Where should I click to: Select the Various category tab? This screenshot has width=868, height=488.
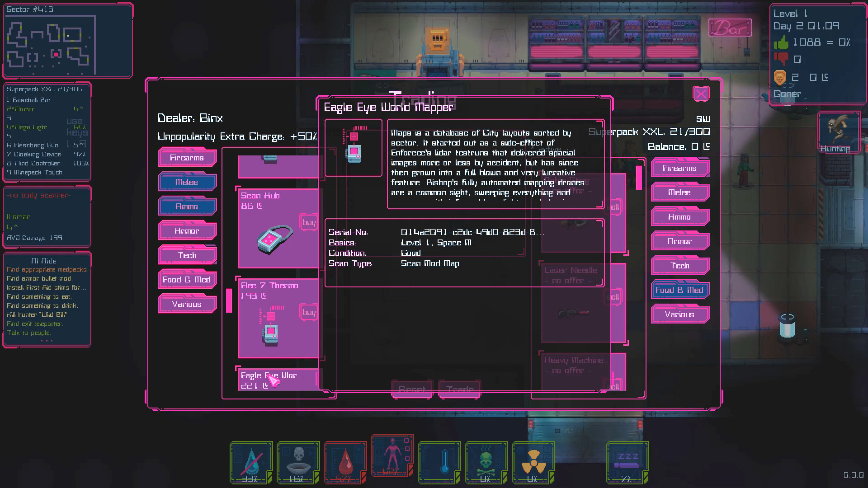pyautogui.click(x=187, y=304)
